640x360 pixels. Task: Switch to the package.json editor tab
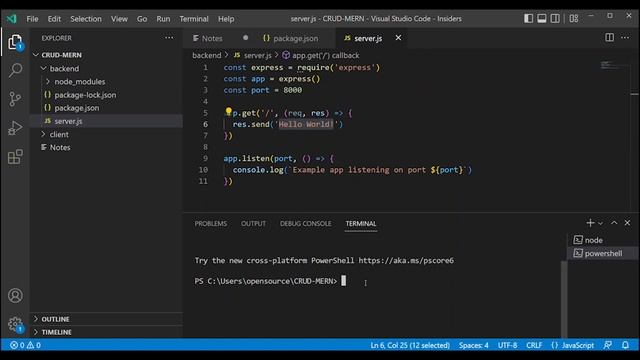(295, 38)
